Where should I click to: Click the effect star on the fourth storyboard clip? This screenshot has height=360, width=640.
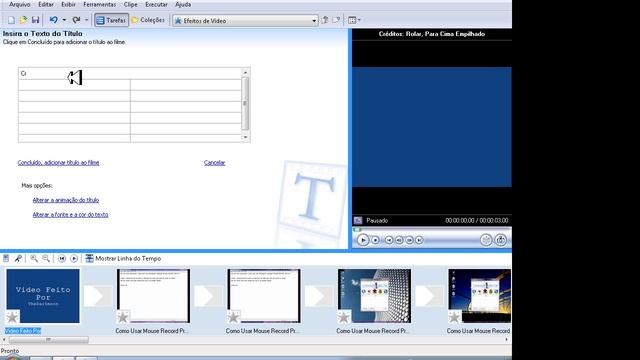(x=344, y=317)
